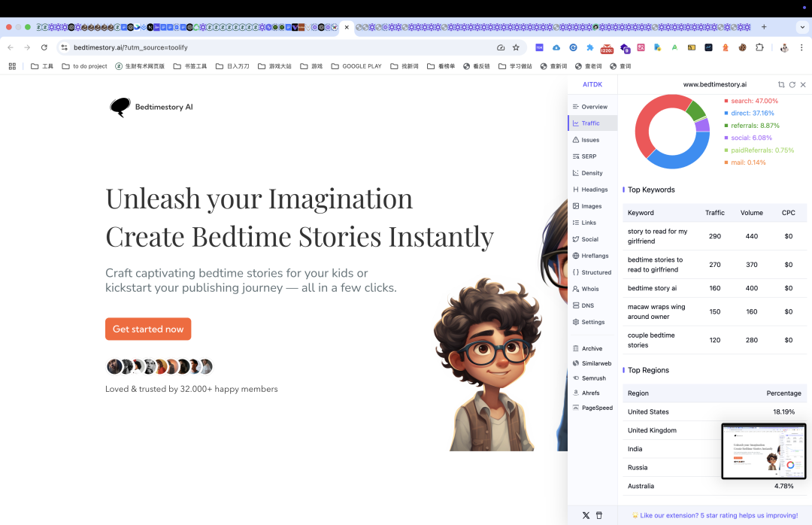The width and height of the screenshot is (812, 525).
Task: Click the DNS sidebar icon
Action: pos(576,306)
